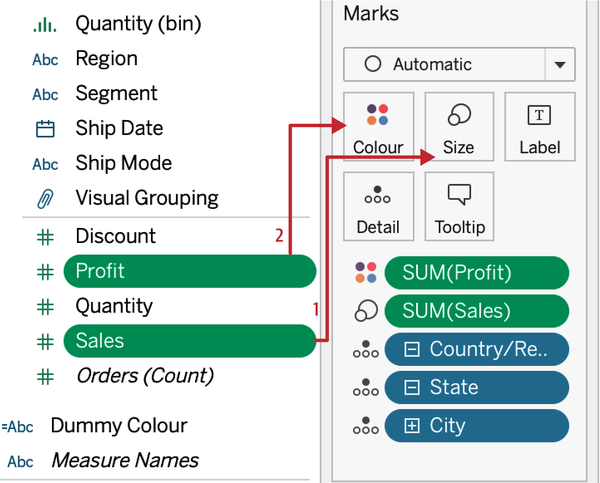
Task: Click the Label marks card button
Action: point(539,126)
